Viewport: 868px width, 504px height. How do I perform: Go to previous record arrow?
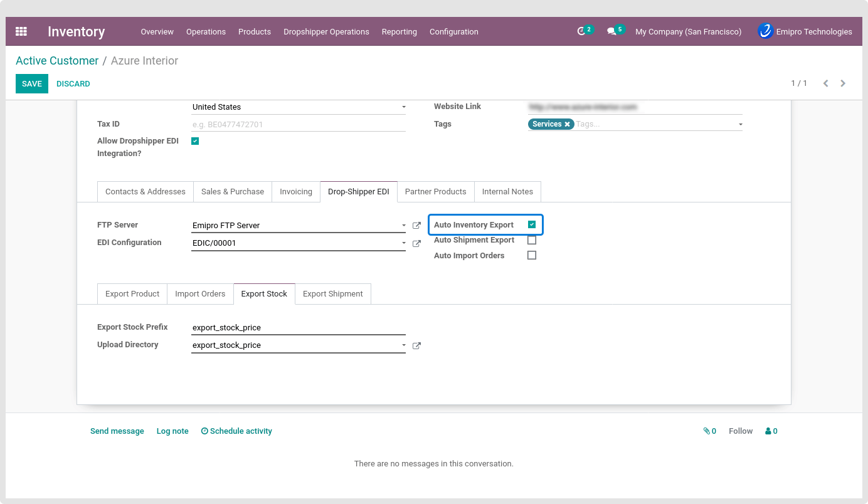point(825,83)
